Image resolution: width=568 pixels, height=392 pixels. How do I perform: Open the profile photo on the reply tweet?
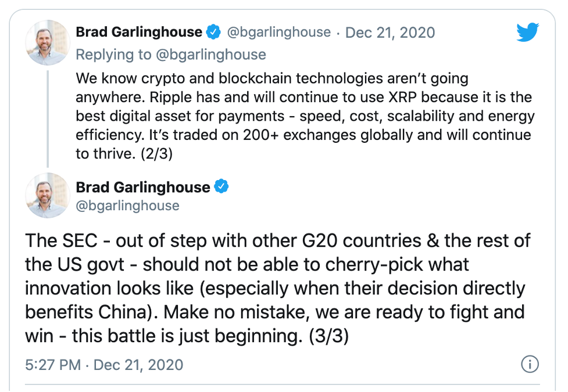tap(48, 43)
